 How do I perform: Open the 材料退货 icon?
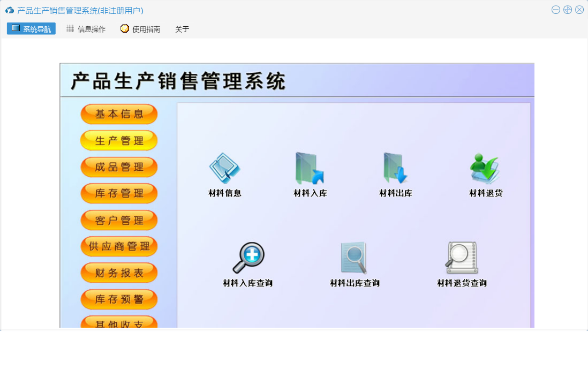(x=485, y=169)
